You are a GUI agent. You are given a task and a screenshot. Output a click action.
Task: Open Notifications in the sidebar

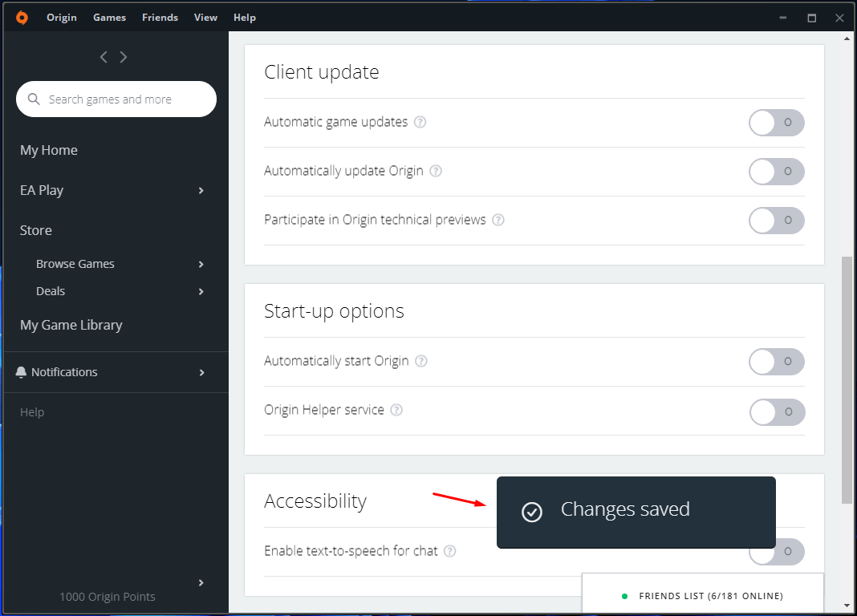tap(64, 372)
